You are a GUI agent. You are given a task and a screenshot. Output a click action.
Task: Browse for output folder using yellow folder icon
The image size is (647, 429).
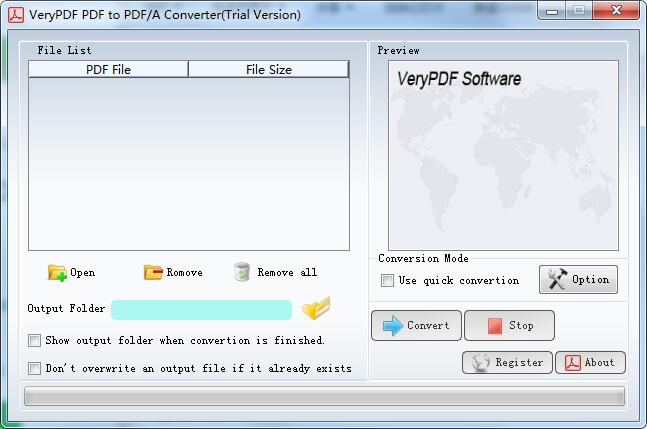point(316,308)
